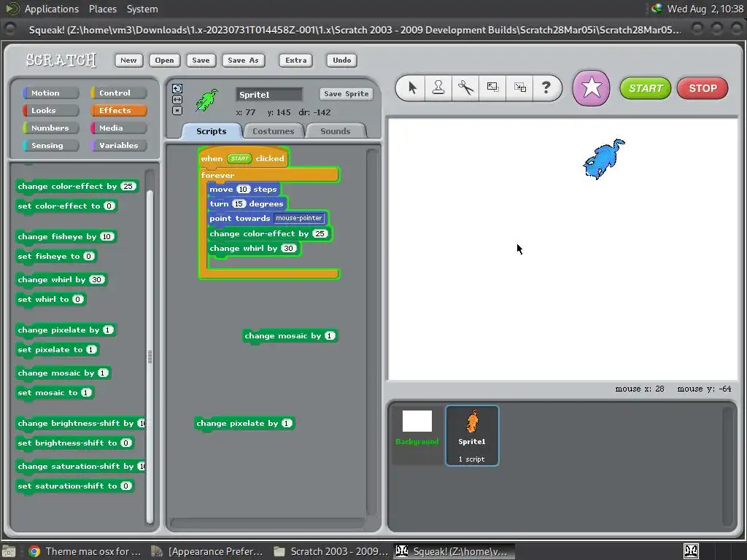Click the blue cat sprite on stage
This screenshot has width=747, height=560.
[603, 159]
